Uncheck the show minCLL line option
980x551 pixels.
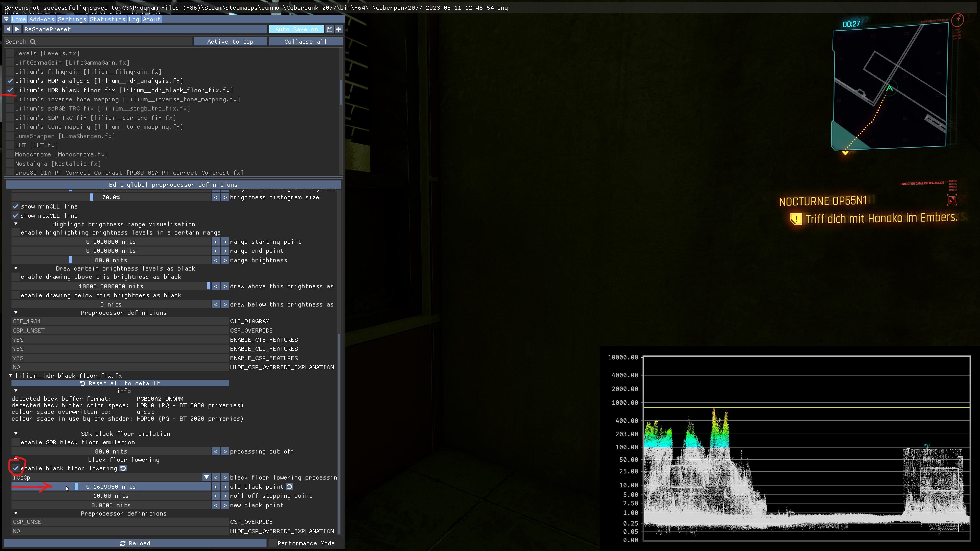click(x=16, y=206)
